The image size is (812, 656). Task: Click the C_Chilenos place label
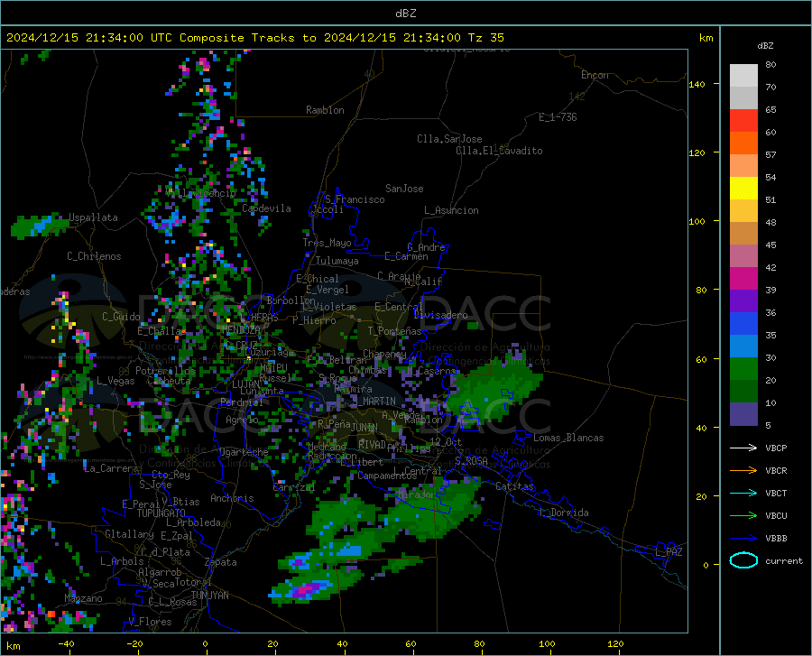94,255
